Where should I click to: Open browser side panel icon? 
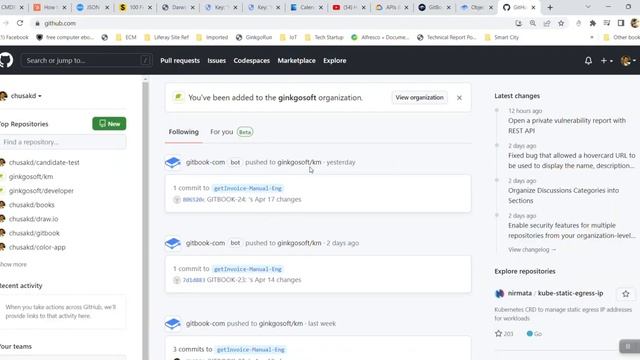621,23
